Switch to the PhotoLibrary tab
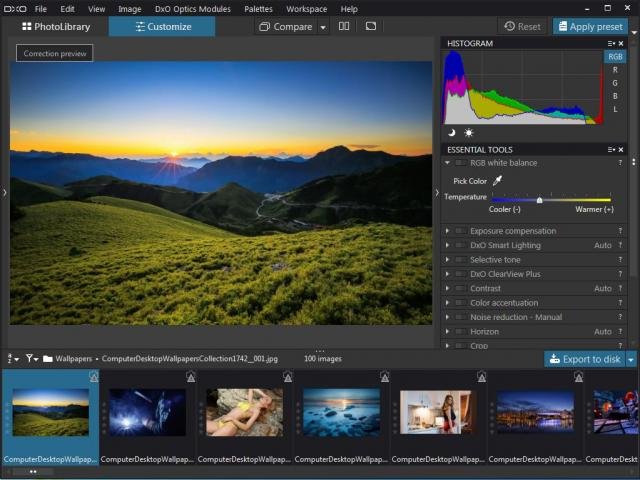The height and width of the screenshot is (480, 640). pyautogui.click(x=56, y=27)
